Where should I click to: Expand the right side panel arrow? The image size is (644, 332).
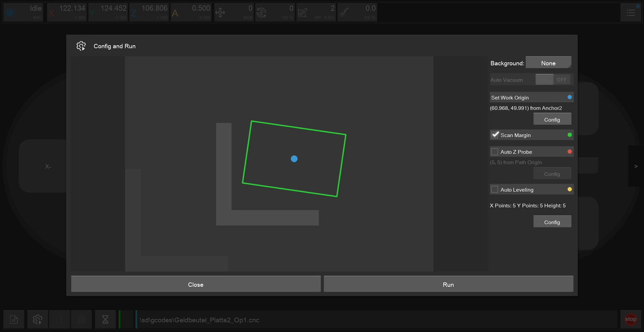(x=636, y=166)
